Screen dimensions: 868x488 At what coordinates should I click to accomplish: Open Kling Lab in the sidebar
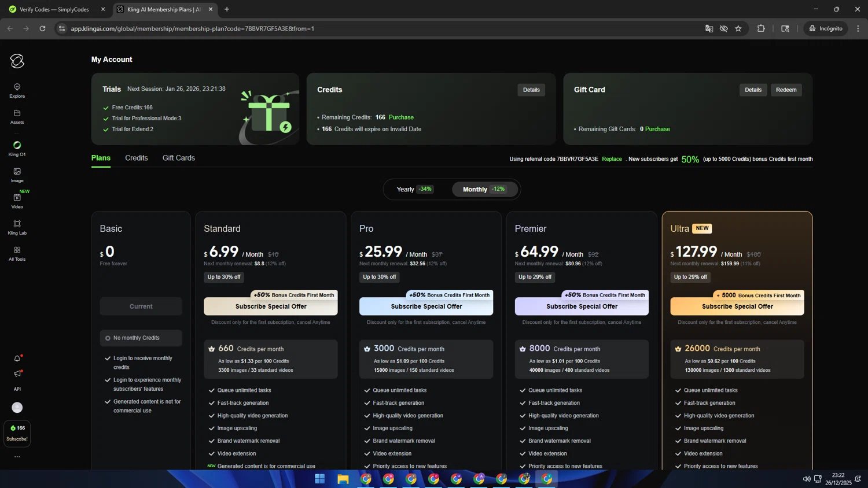point(17,227)
